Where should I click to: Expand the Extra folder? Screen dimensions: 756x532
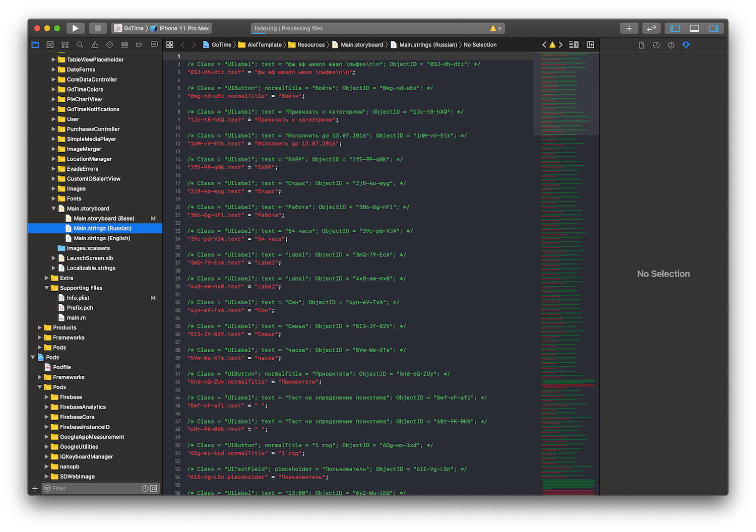pyautogui.click(x=47, y=278)
